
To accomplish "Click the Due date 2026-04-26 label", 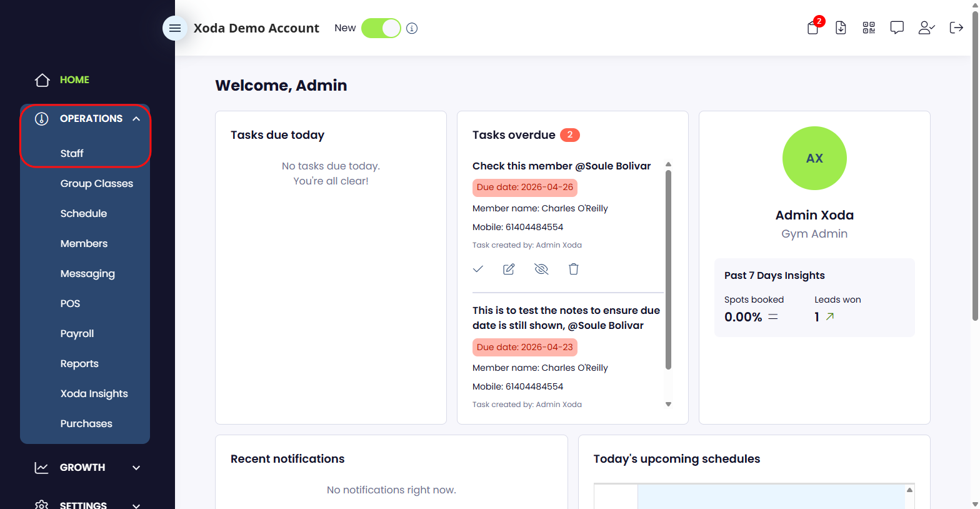I will [x=525, y=188].
